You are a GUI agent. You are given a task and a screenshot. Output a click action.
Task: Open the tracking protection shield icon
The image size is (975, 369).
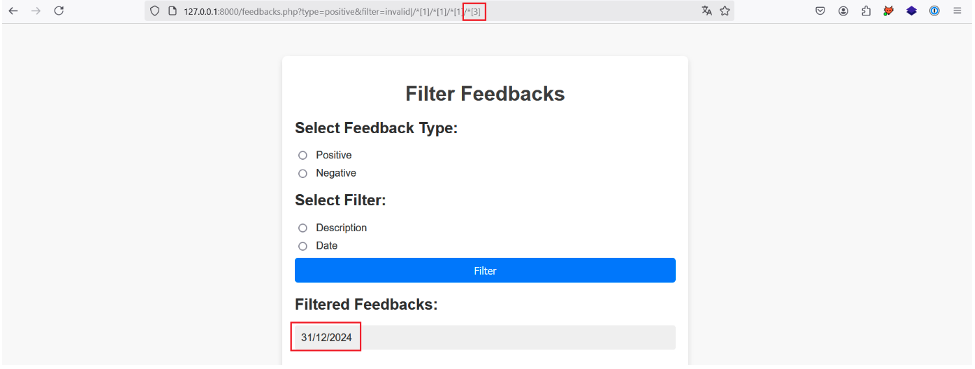pyautogui.click(x=155, y=11)
